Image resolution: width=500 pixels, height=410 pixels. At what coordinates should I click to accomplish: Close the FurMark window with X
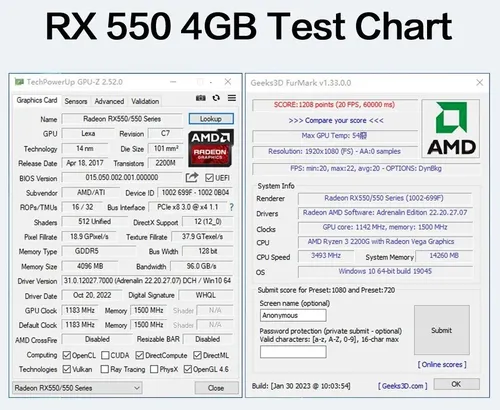[480, 82]
